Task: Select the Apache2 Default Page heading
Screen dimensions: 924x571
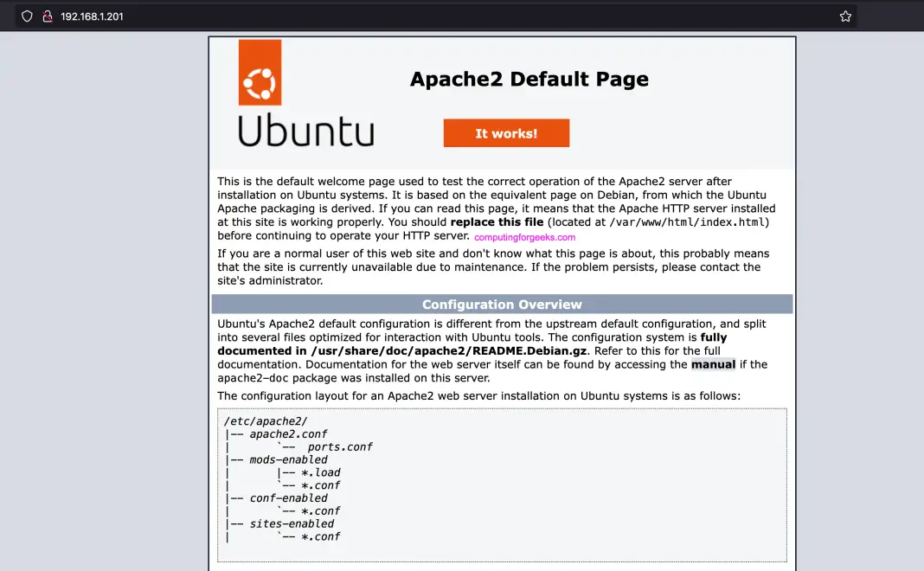Action: pos(529,79)
